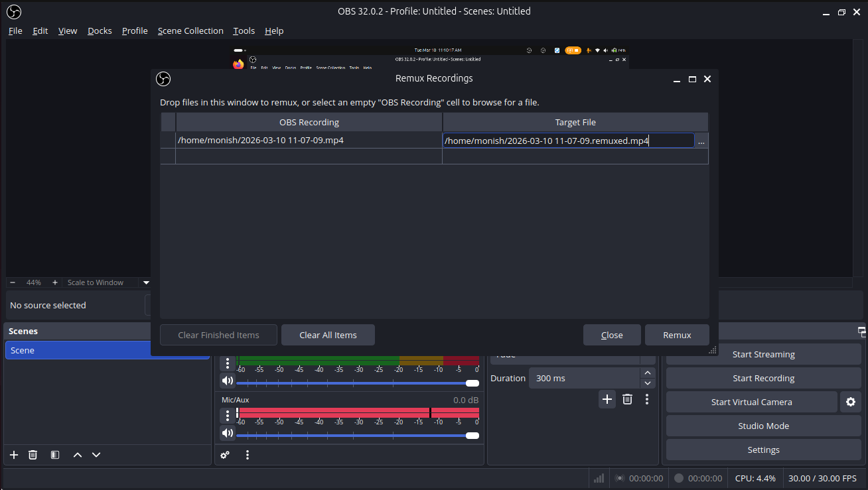Open the preview scale dropdown arrow

(x=146, y=282)
